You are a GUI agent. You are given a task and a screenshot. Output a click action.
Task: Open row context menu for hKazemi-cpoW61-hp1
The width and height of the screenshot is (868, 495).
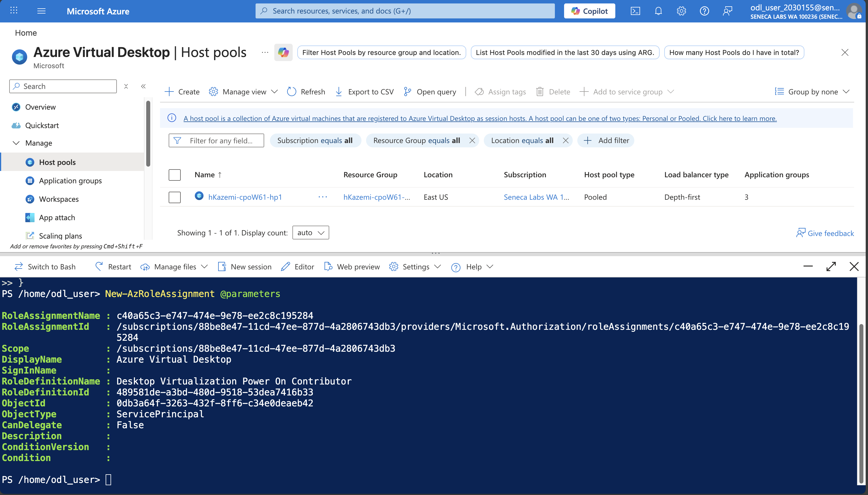[x=323, y=197]
